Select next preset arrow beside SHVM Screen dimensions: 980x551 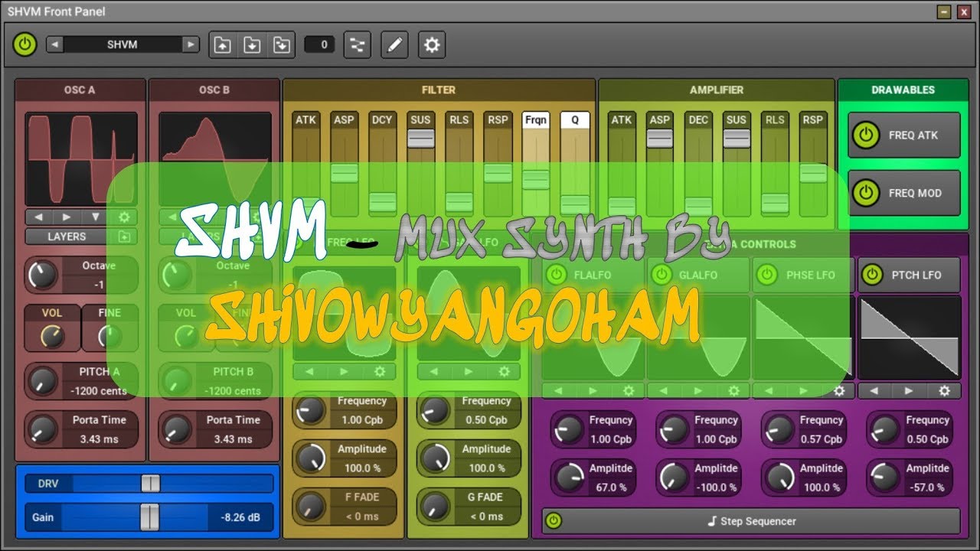pos(191,44)
